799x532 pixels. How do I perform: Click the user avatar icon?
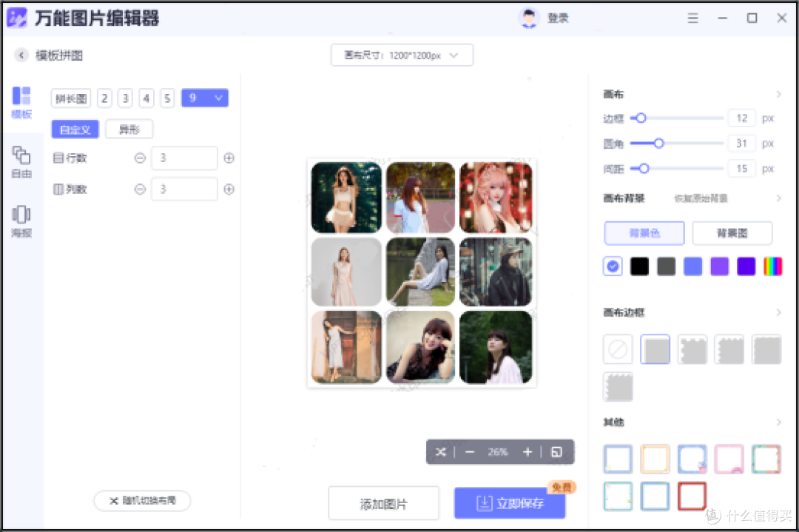[x=529, y=18]
